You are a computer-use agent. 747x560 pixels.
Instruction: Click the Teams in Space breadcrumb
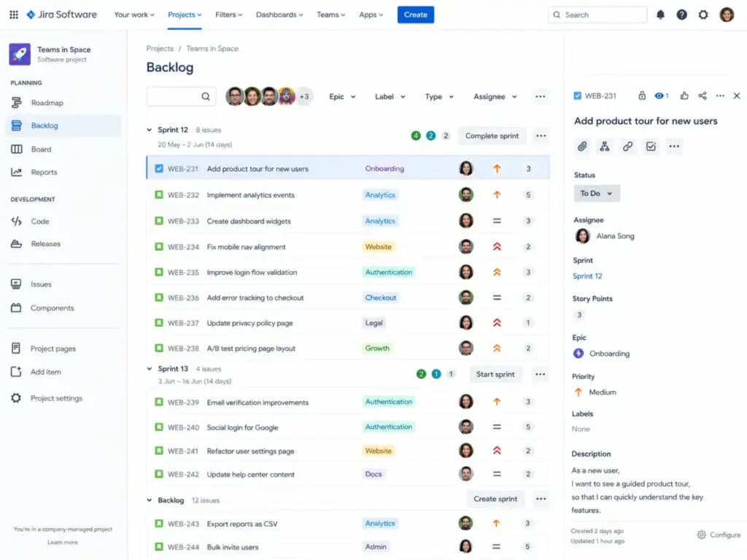point(212,49)
